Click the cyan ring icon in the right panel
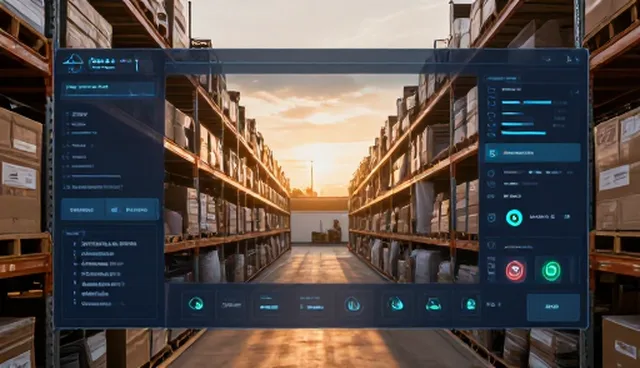640x368 pixels. (x=514, y=218)
